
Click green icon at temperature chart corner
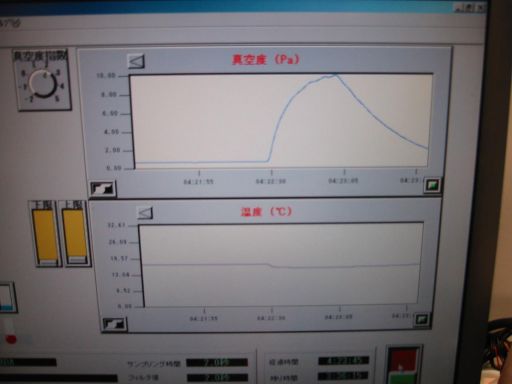(x=422, y=320)
